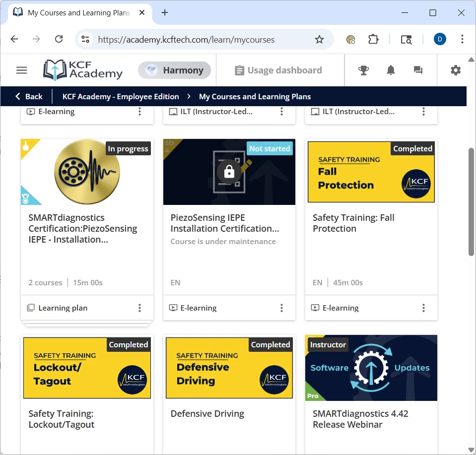Click Completed badge on Fall Protection card
Screen dimensions: 476x455
pos(412,148)
